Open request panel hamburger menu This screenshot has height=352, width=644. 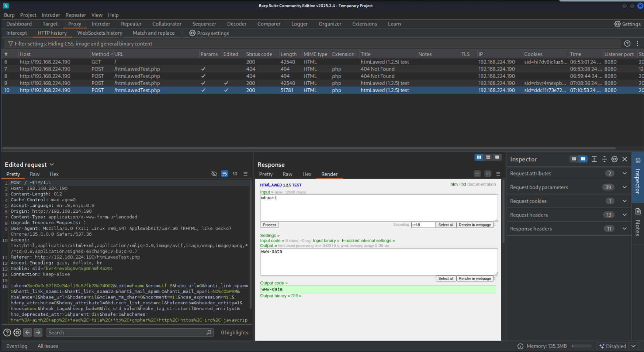pyautogui.click(x=246, y=174)
